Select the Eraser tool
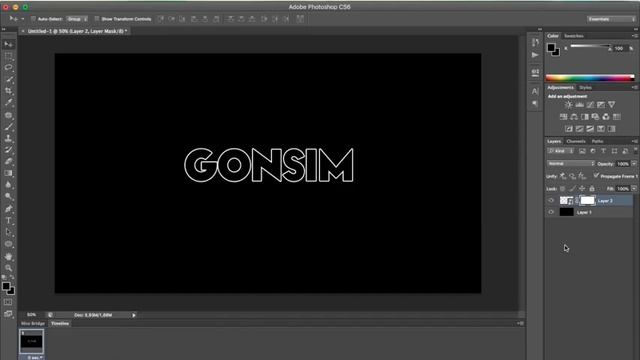Image resolution: width=640 pixels, height=360 pixels. click(8, 162)
